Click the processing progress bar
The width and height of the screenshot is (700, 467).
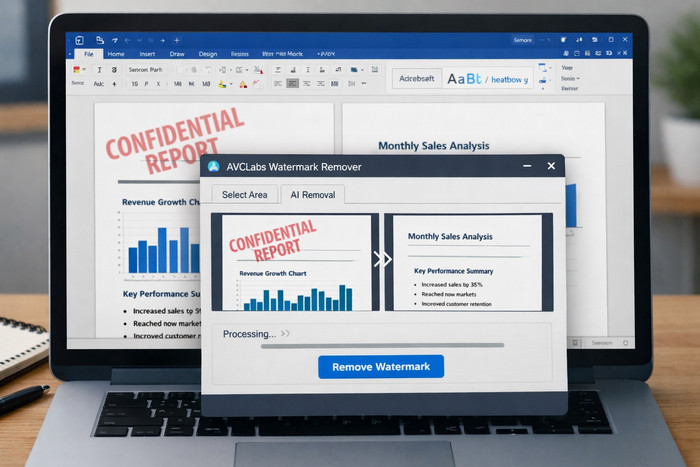click(x=381, y=346)
